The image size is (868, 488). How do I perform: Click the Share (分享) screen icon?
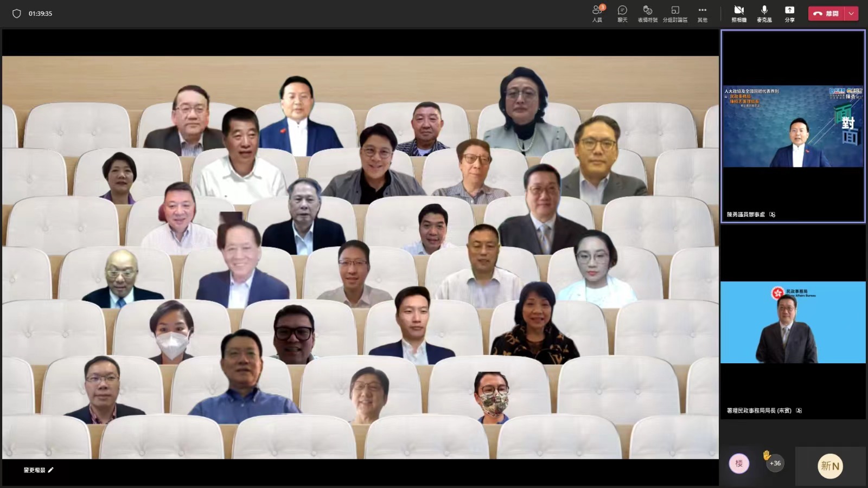tap(789, 13)
